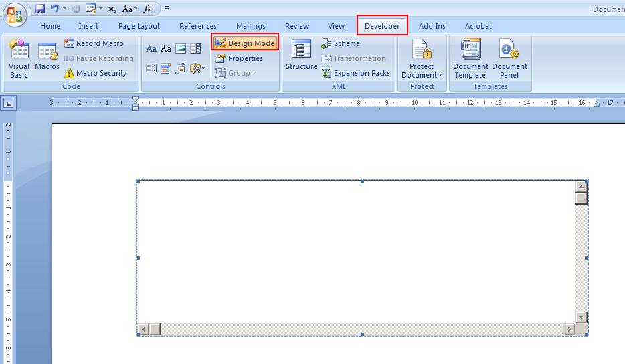This screenshot has height=364, width=625.
Task: Click the table icon in Quick Access toolbar
Action: pos(91,9)
